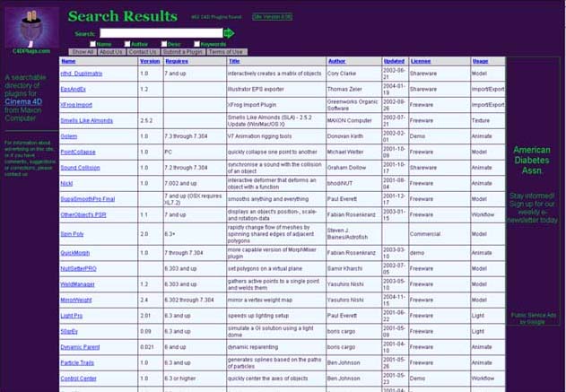Open the NullSetterPRO plugin link
This screenshot has height=392, width=566.
point(78,268)
